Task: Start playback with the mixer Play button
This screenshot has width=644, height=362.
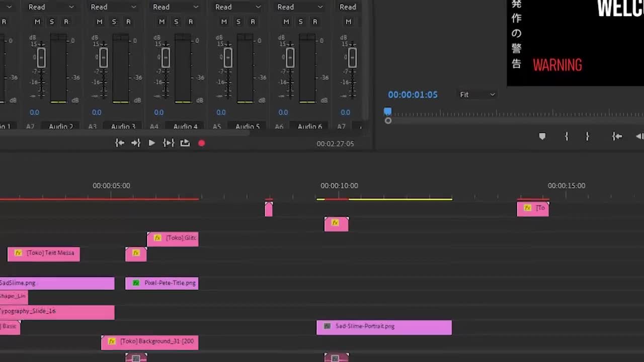Action: coord(151,143)
